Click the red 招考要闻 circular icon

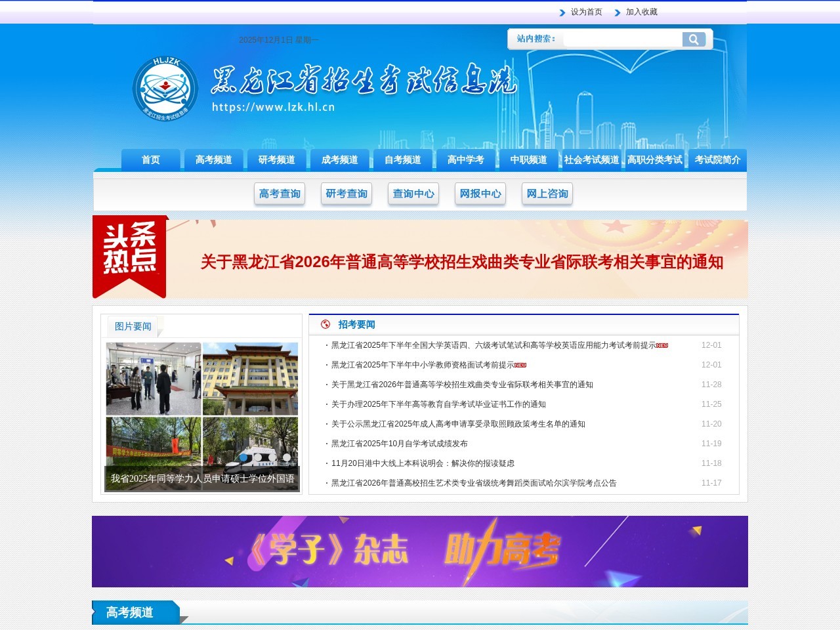[x=325, y=324]
